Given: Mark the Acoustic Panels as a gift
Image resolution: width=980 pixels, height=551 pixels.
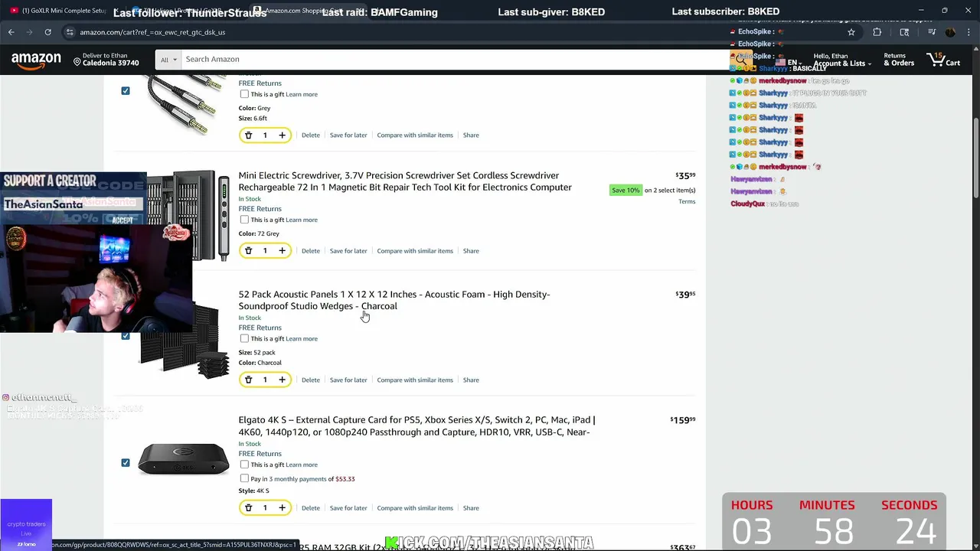Looking at the screenshot, I should [x=244, y=338].
